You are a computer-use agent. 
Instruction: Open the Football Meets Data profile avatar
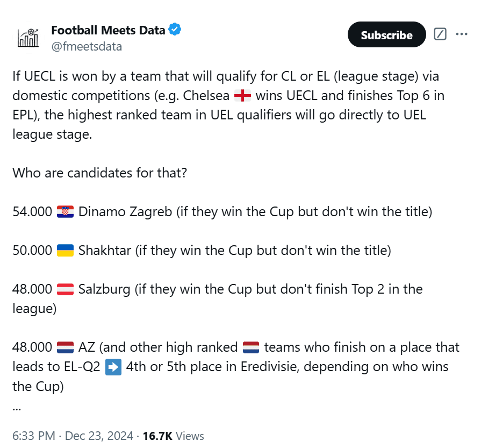click(28, 37)
